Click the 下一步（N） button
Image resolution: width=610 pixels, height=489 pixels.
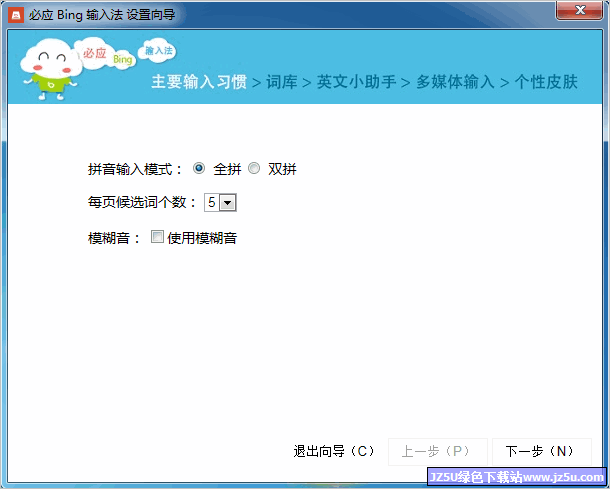point(542,451)
